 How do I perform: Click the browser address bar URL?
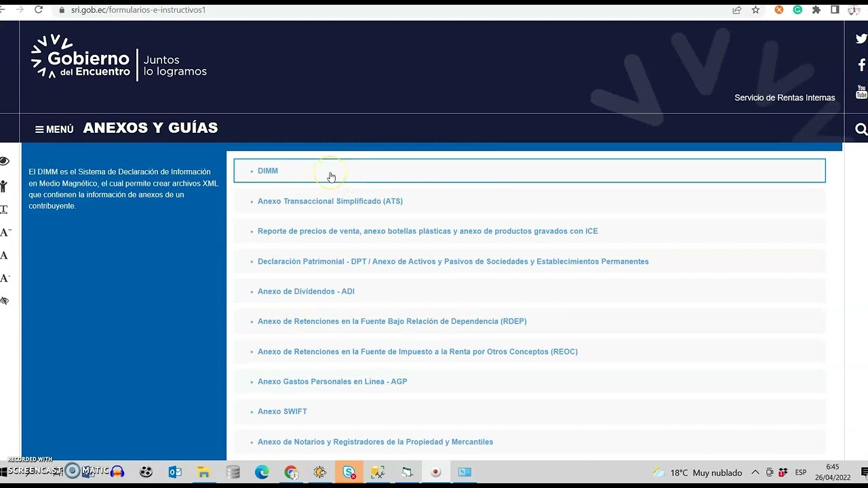(x=138, y=10)
